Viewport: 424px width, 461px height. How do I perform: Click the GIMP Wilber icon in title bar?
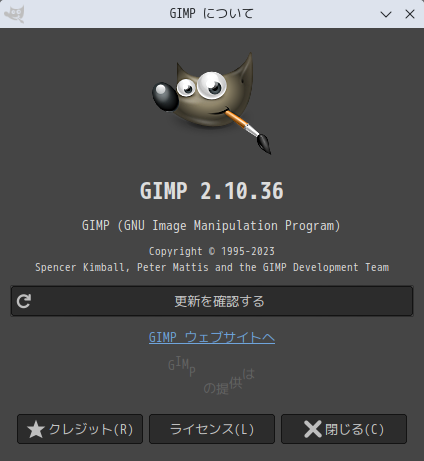click(x=14, y=14)
